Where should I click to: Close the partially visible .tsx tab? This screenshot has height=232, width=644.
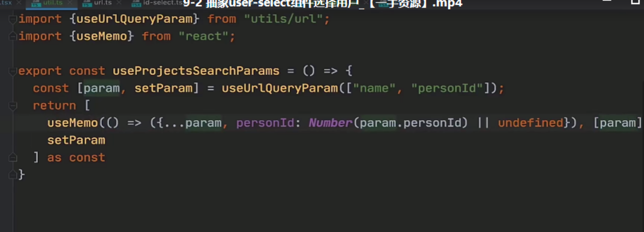point(19,3)
